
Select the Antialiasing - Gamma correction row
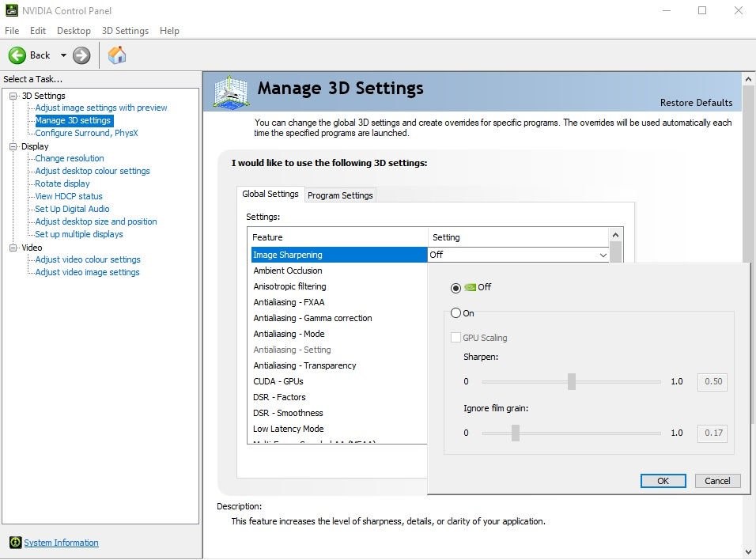(339, 318)
